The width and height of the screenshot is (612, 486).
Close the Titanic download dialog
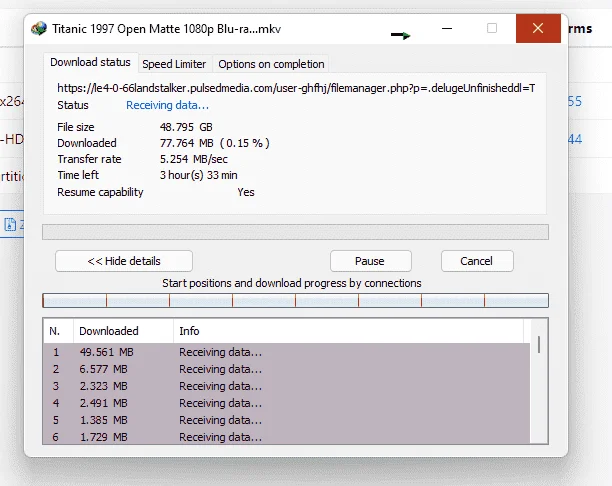[x=538, y=28]
